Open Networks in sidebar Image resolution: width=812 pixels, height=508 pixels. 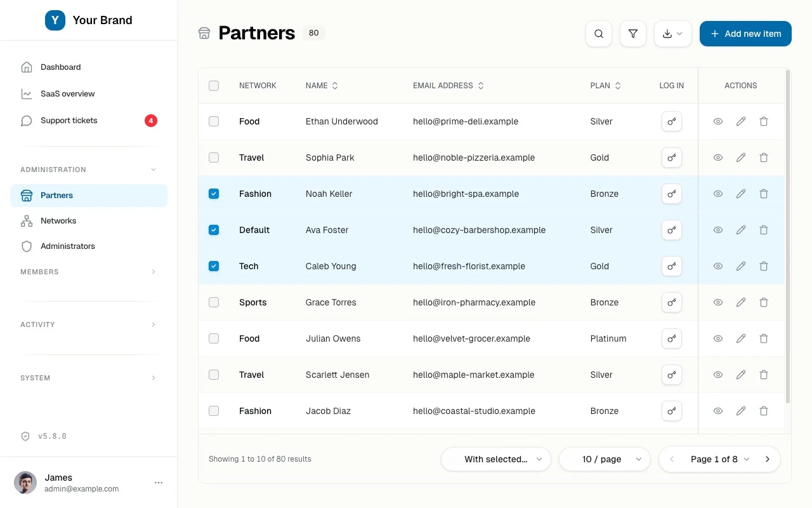click(x=89, y=221)
